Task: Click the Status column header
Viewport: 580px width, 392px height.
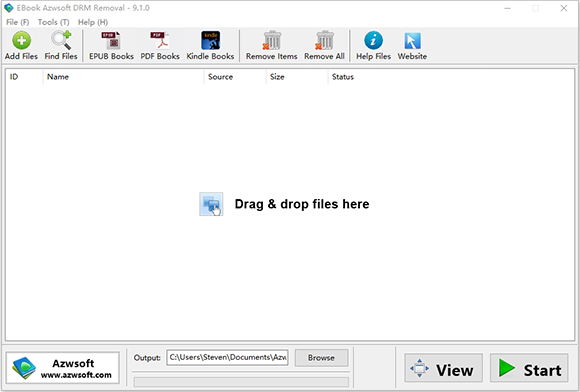Action: tap(343, 77)
